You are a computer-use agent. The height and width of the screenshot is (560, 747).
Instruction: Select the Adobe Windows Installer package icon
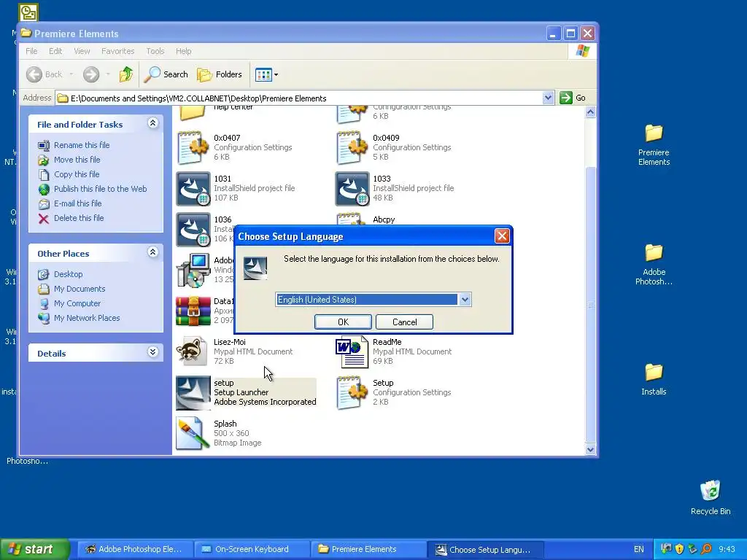pyautogui.click(x=193, y=270)
